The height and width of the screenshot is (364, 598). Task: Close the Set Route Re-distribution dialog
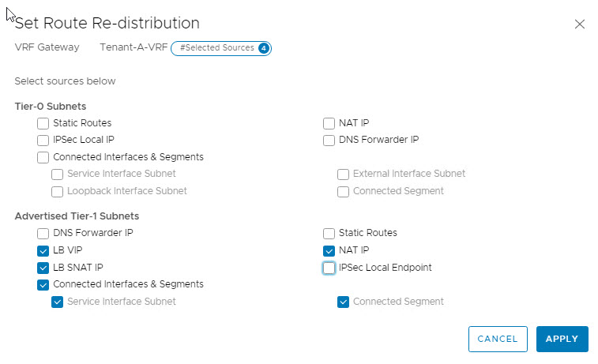580,24
